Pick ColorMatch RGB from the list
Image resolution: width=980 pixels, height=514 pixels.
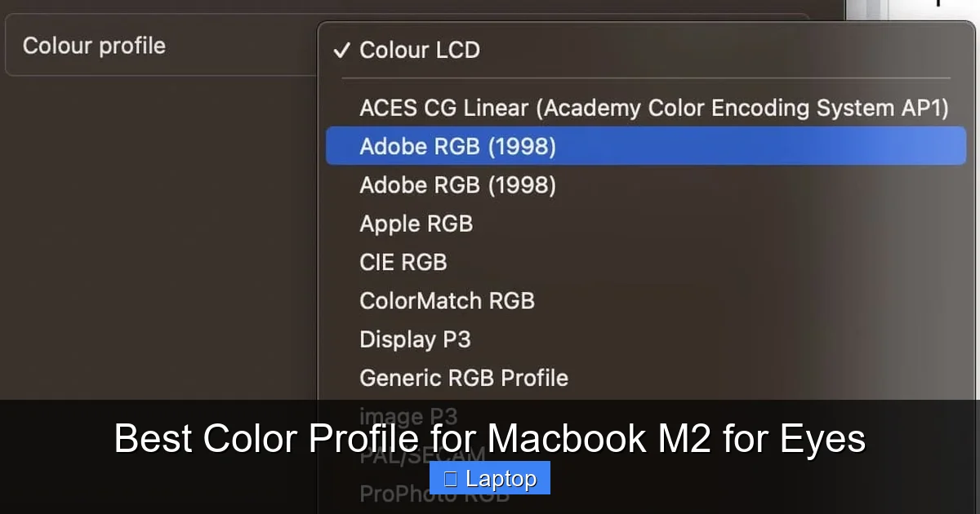pos(448,300)
